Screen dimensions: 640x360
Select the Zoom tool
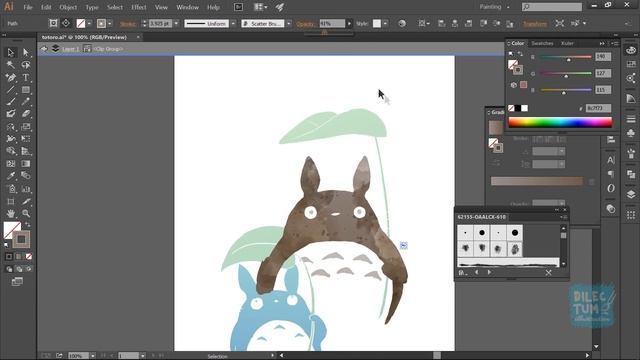click(x=26, y=213)
